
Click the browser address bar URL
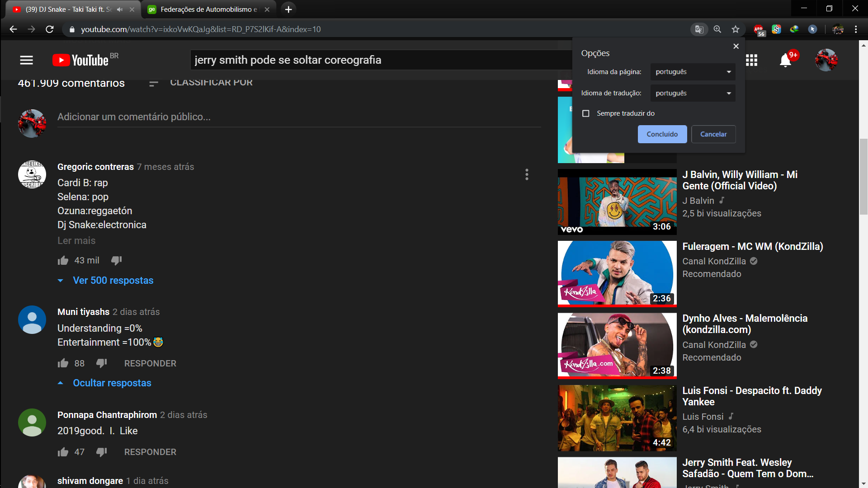click(201, 29)
